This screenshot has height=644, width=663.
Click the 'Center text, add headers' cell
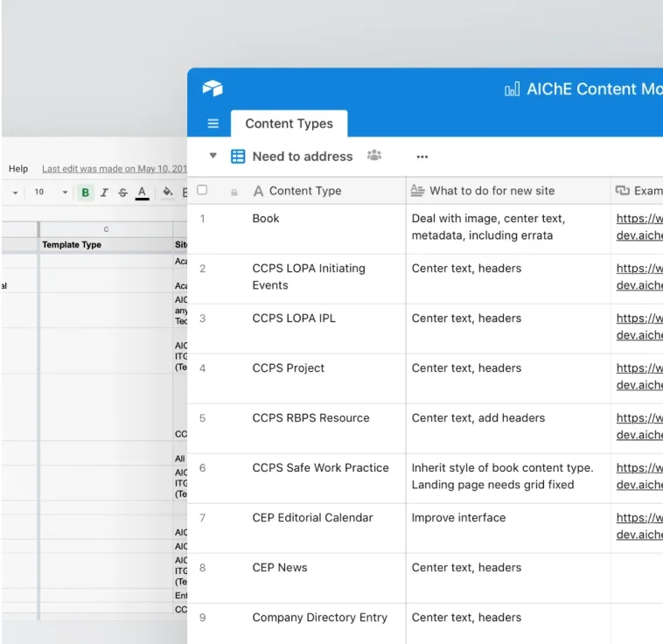pyautogui.click(x=508, y=429)
